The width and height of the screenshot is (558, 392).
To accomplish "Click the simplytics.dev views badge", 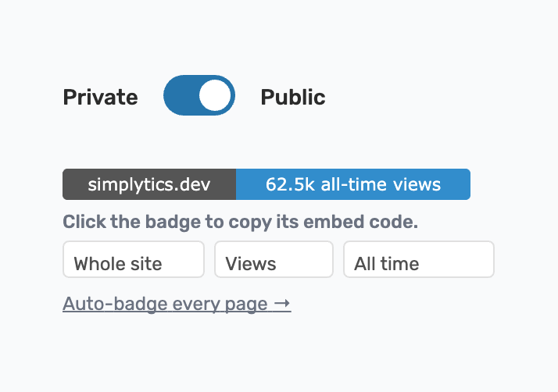I will [266, 184].
